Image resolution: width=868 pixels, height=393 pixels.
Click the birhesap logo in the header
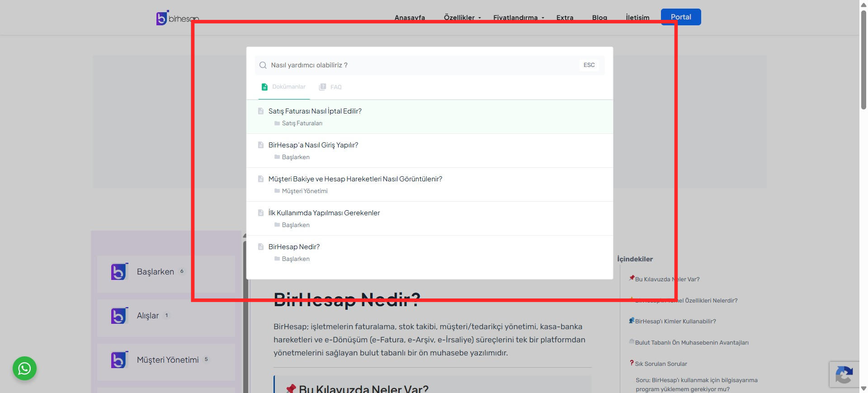177,18
